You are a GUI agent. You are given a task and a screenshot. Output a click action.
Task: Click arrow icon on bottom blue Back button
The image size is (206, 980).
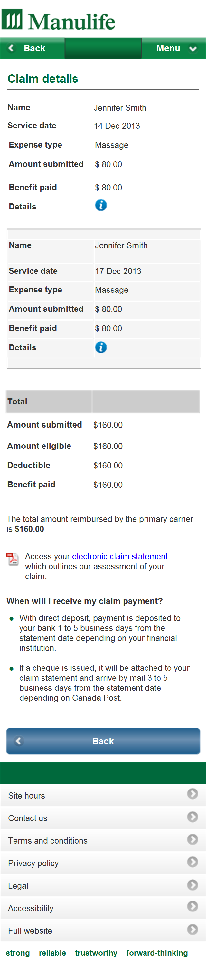(19, 741)
